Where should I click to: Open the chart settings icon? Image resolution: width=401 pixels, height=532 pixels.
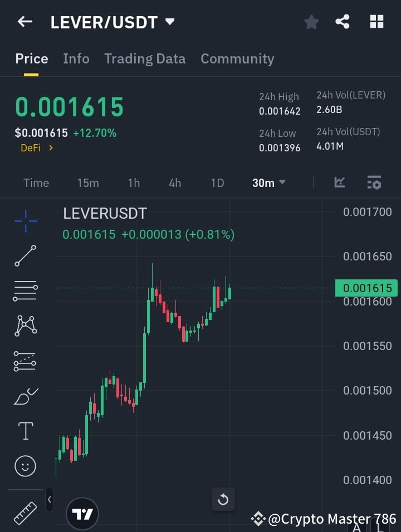[x=374, y=183]
